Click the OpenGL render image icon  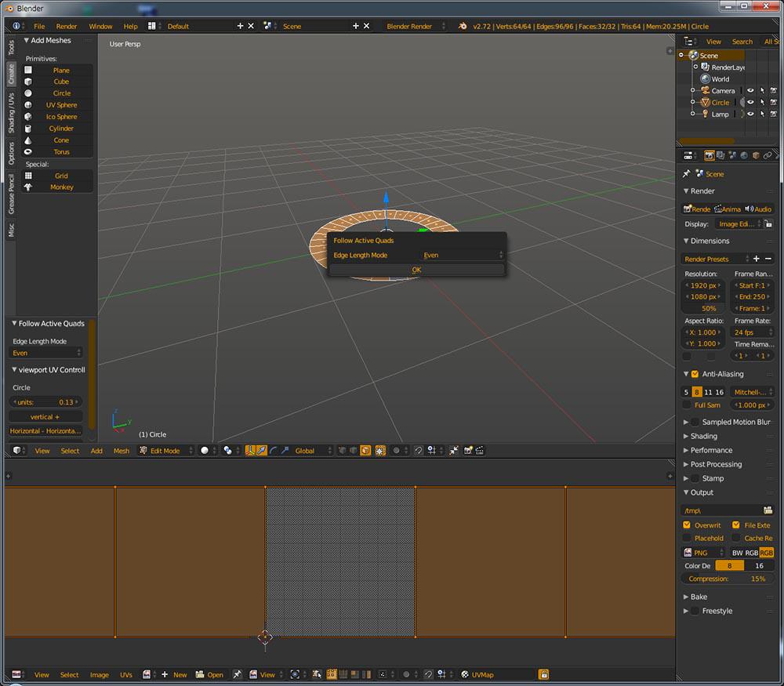468,451
